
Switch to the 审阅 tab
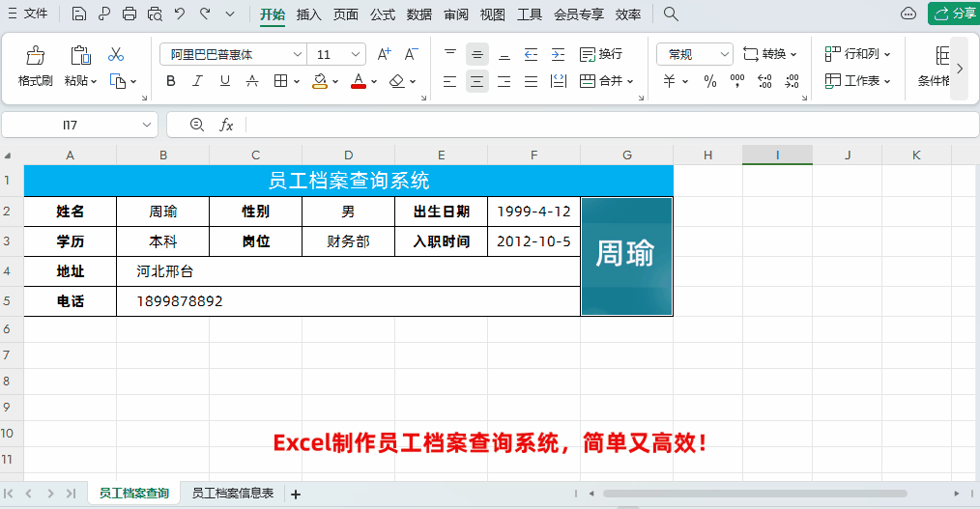(456, 14)
